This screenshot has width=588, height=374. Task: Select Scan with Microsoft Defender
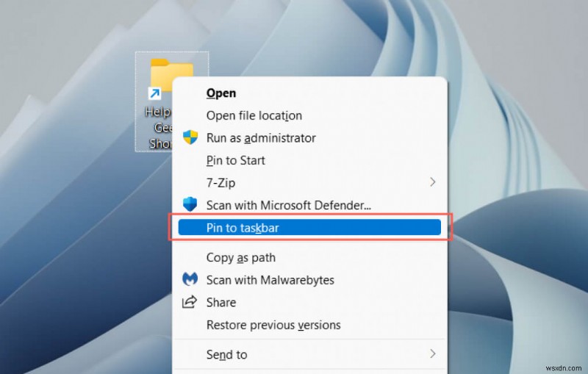click(309, 205)
